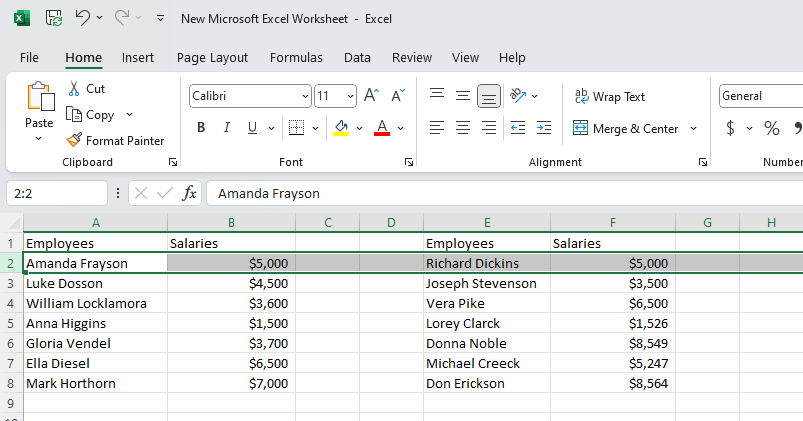Click the Insert Function fx icon
Viewport: 803px width, 421px height.
[189, 193]
